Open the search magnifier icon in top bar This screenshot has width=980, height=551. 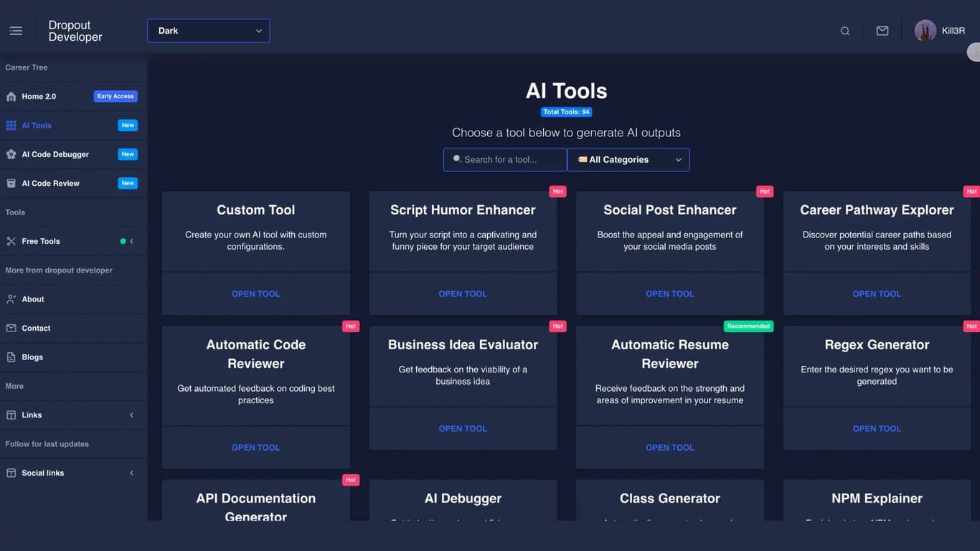[845, 31]
